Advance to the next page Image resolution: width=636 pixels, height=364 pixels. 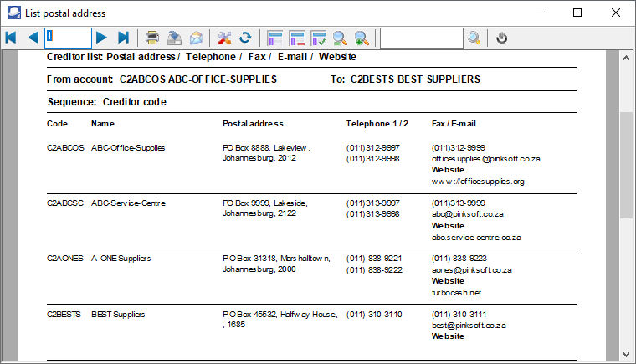pos(101,38)
